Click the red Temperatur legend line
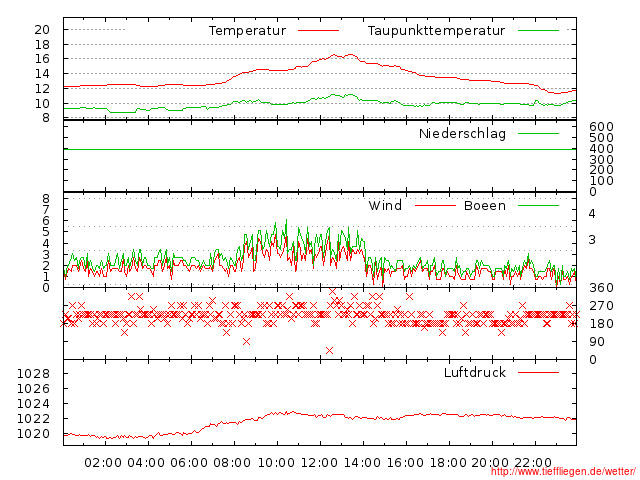 pos(318,31)
